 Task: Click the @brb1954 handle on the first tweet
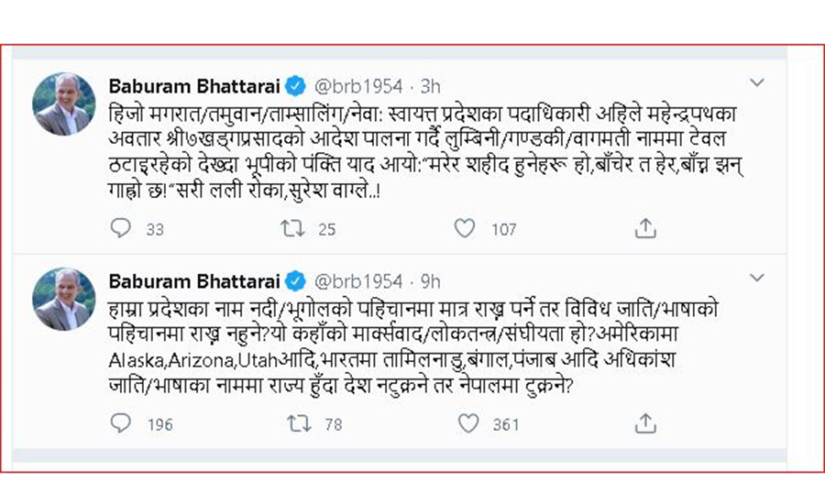click(358, 87)
